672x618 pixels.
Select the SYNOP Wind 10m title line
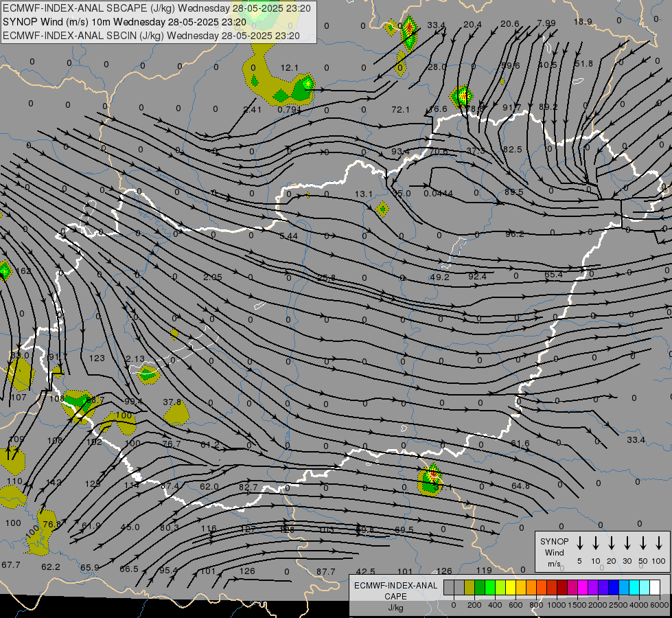point(124,22)
